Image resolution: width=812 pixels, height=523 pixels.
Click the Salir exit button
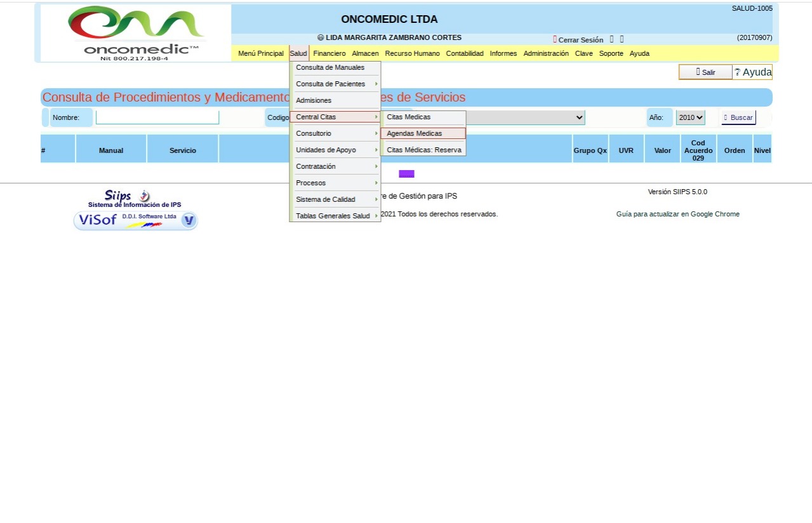[x=705, y=72]
